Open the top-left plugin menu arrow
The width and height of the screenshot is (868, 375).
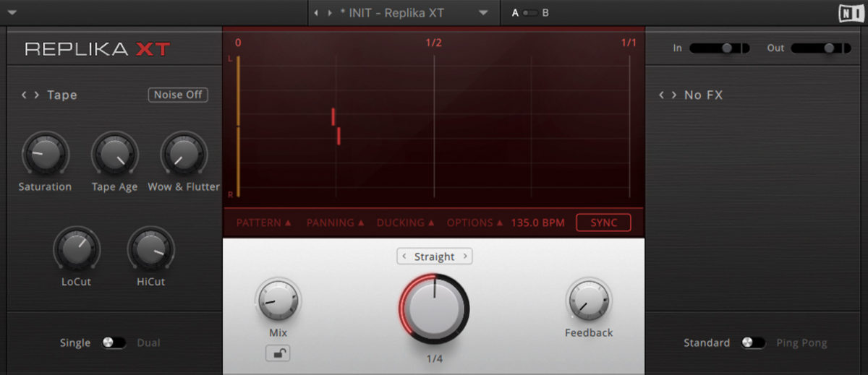pyautogui.click(x=12, y=13)
